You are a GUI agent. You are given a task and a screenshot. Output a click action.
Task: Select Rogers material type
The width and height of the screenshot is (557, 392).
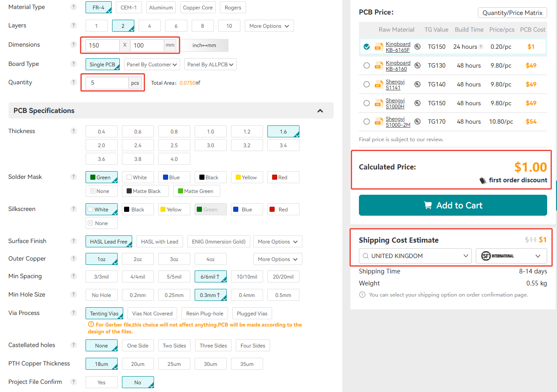coord(233,7)
